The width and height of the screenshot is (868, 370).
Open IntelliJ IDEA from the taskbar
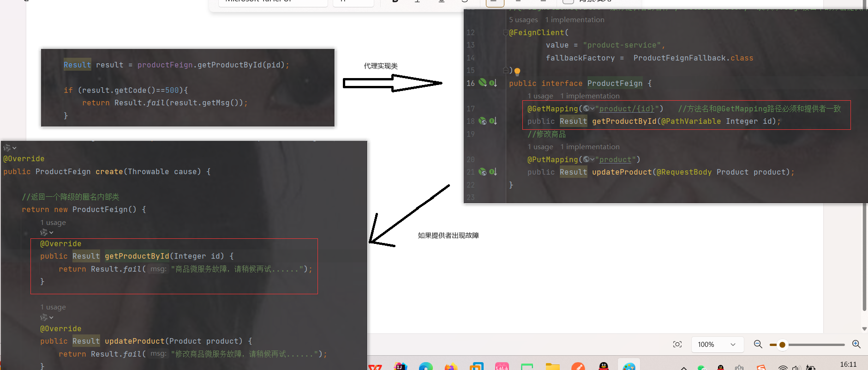coord(401,367)
